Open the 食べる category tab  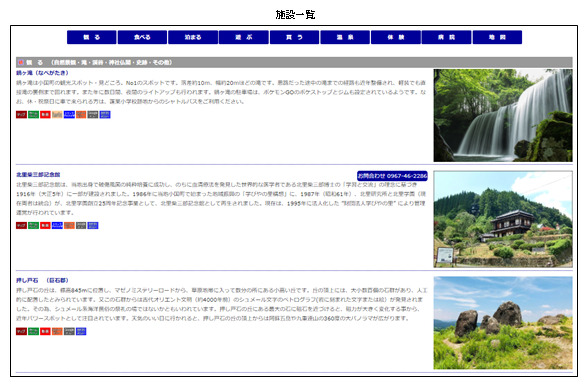pyautogui.click(x=142, y=37)
